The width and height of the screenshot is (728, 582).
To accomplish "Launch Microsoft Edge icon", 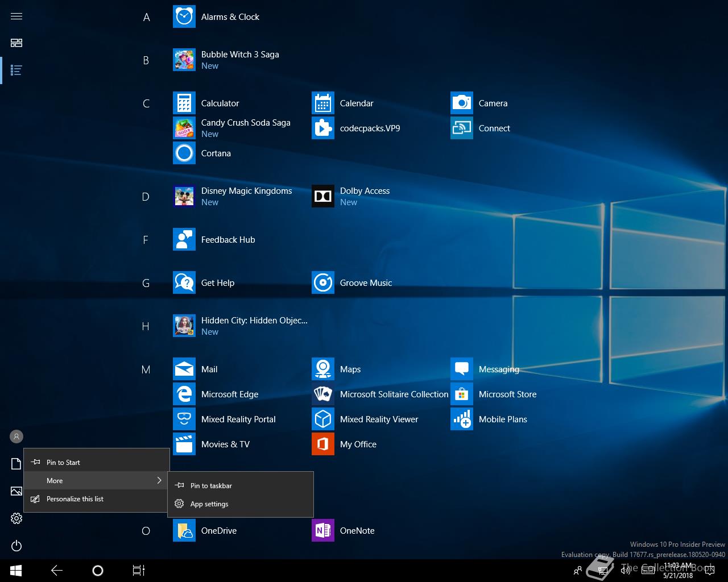I will pos(184,394).
